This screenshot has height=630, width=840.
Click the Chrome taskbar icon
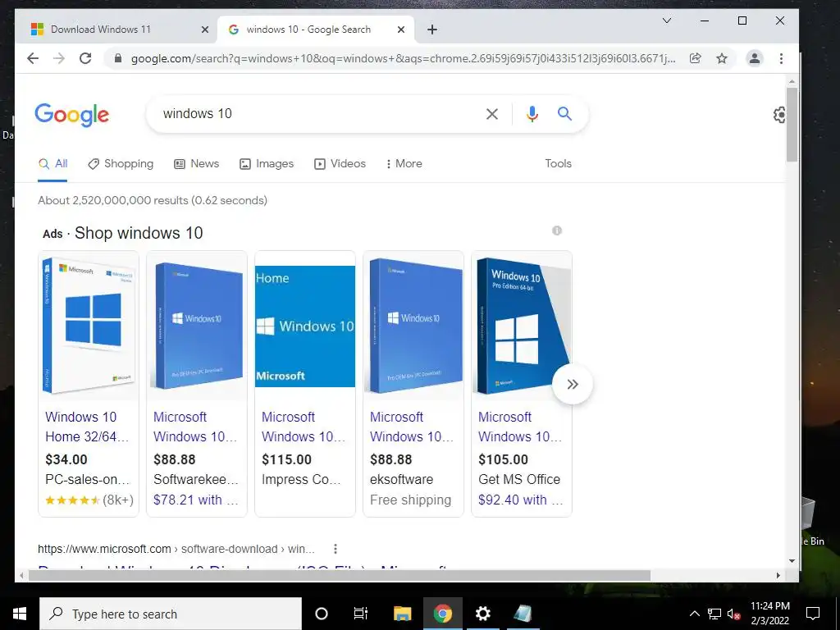pyautogui.click(x=442, y=614)
